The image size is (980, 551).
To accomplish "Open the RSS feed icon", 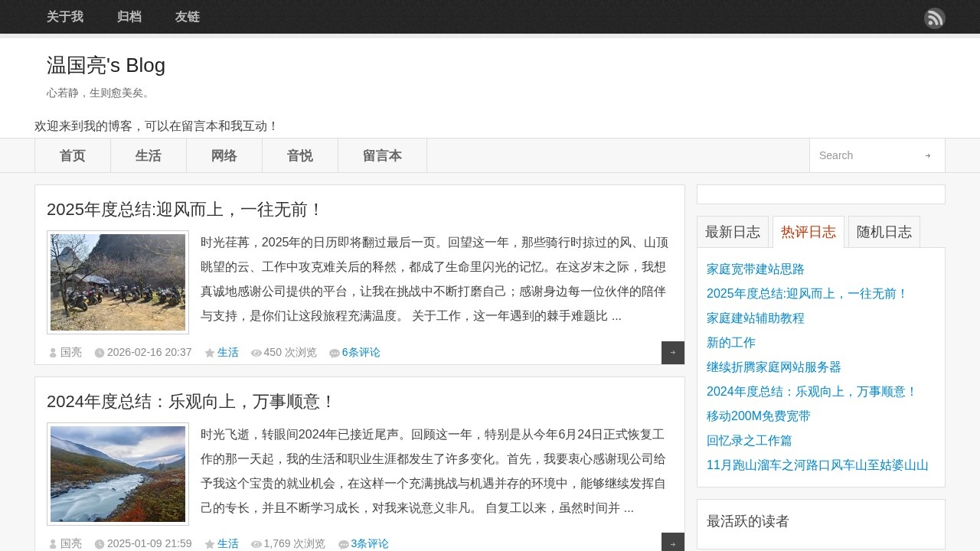I will coord(934,18).
